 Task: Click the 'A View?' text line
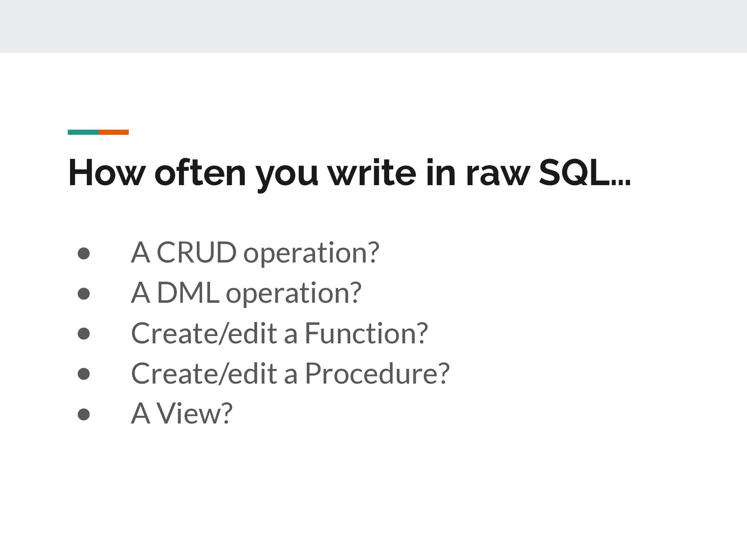tap(182, 413)
